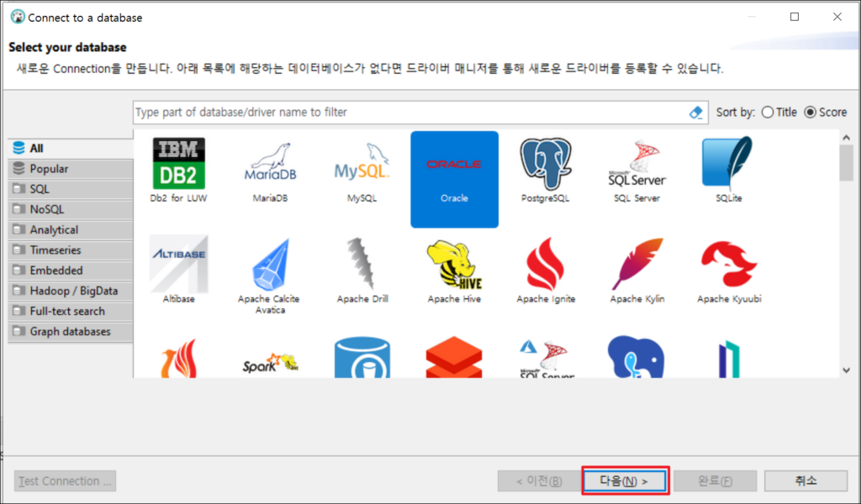Screen dimensions: 861x504
Task: Open the Hadoop / BigData category
Action: 71,291
